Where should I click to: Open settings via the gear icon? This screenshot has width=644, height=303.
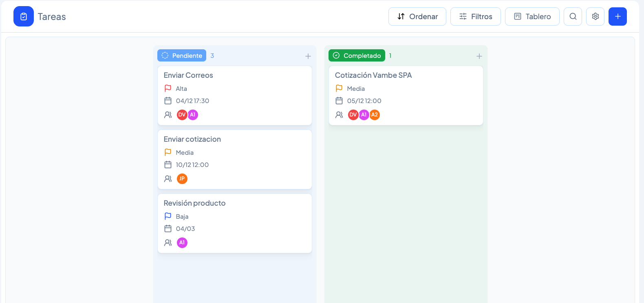(x=595, y=17)
